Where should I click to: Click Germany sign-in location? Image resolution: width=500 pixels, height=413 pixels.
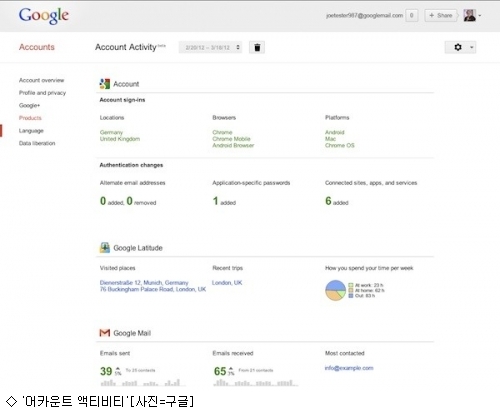[x=111, y=132]
